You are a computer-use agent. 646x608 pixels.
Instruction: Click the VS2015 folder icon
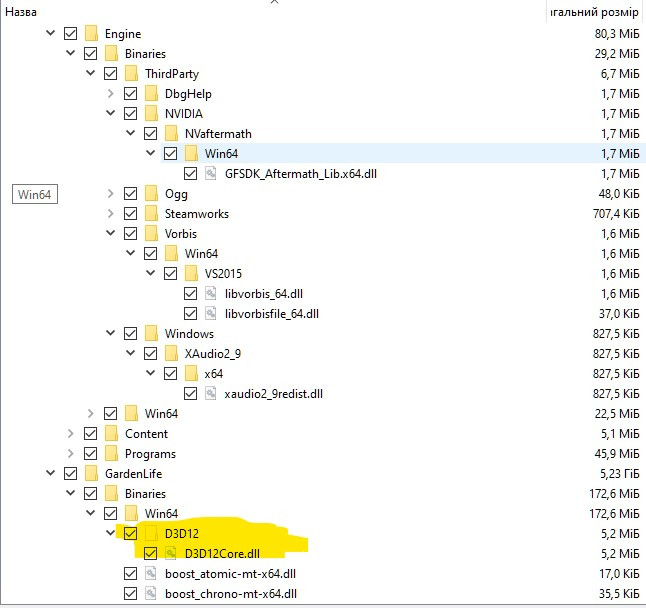[191, 273]
